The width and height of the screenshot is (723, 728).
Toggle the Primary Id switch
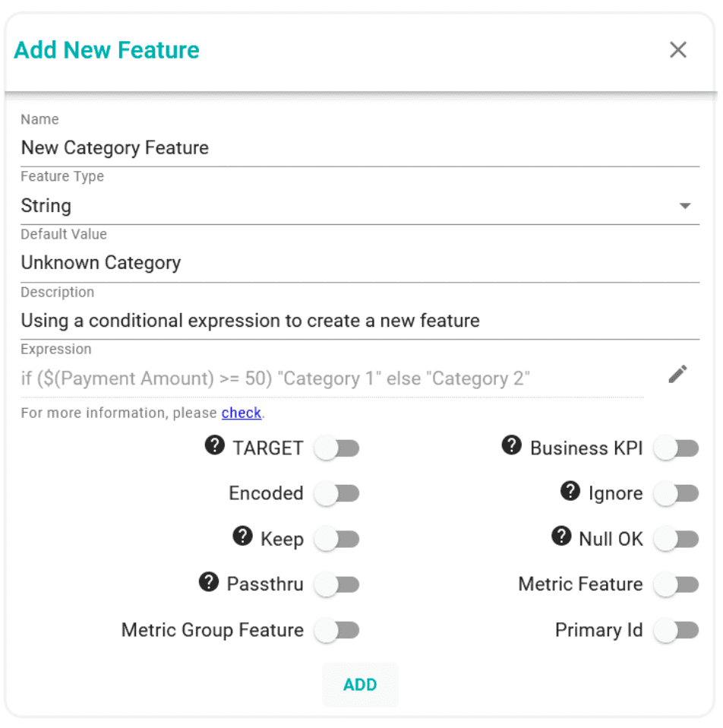click(677, 631)
